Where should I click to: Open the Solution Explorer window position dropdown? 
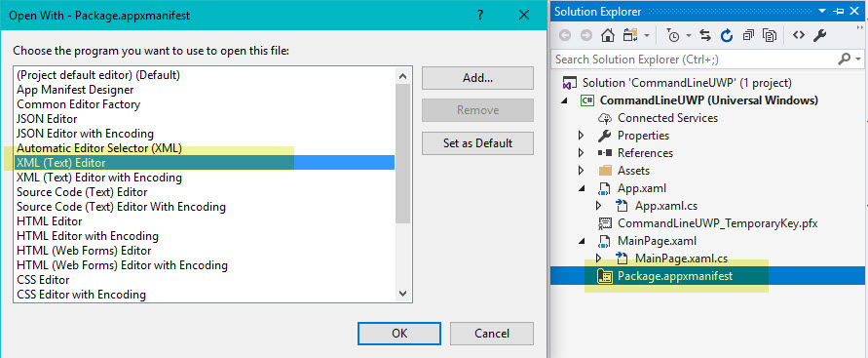(822, 11)
